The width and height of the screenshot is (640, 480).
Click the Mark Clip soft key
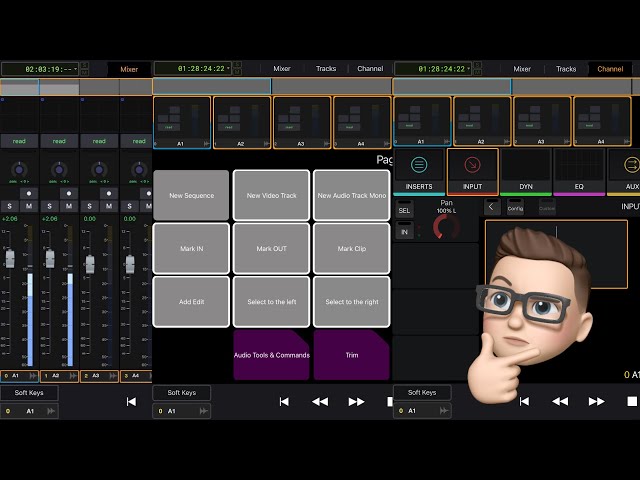coord(351,249)
